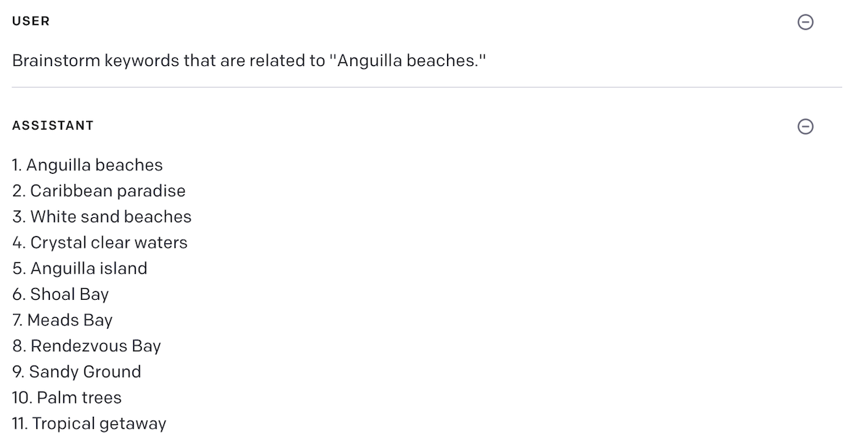The image size is (868, 441).
Task: Select the "5. Anguilla island" line
Action: [x=80, y=269]
